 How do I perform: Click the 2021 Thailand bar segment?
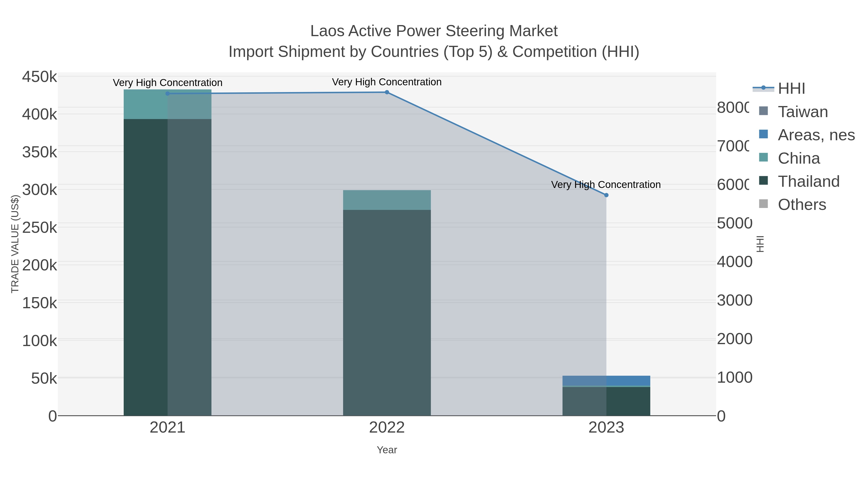pos(168,267)
